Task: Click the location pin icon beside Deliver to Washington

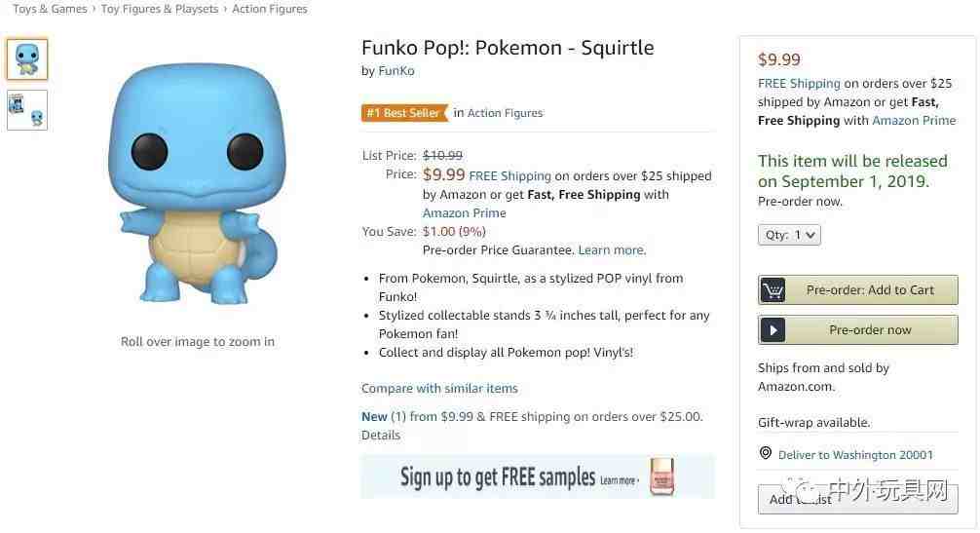Action: coord(765,453)
